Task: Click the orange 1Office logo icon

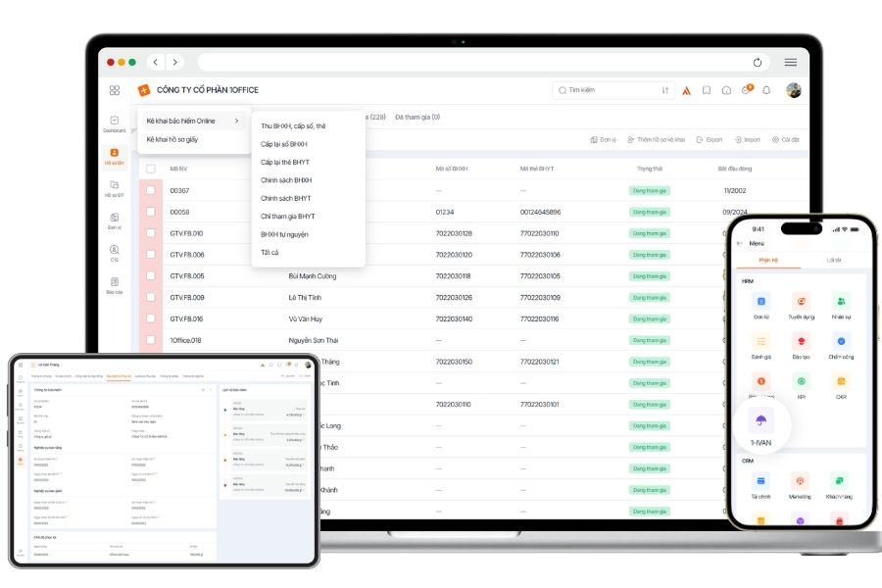Action: [144, 90]
